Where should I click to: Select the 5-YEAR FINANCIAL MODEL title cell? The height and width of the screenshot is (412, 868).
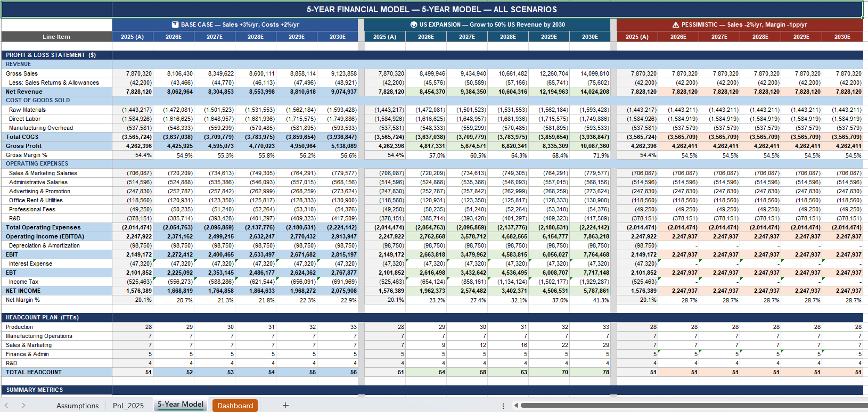(x=432, y=9)
